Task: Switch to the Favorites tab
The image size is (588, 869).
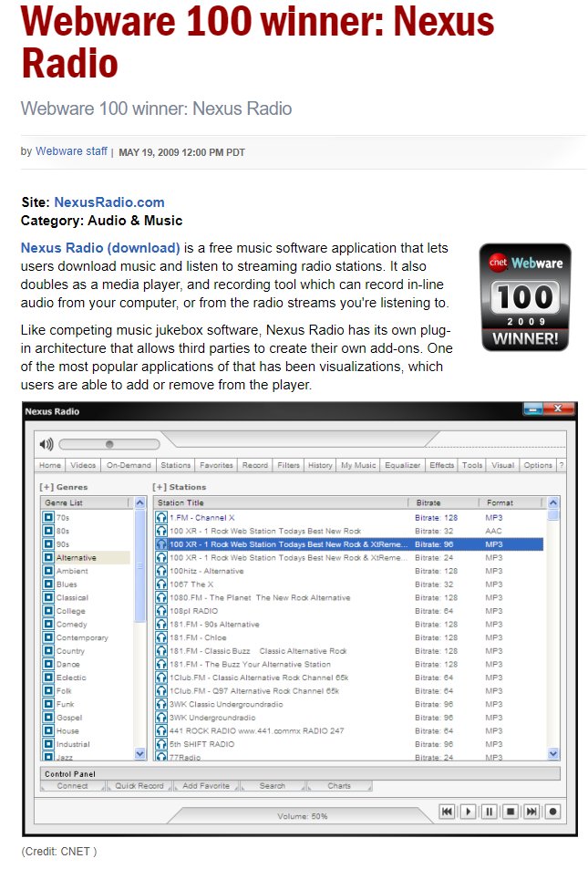Action: tap(216, 466)
